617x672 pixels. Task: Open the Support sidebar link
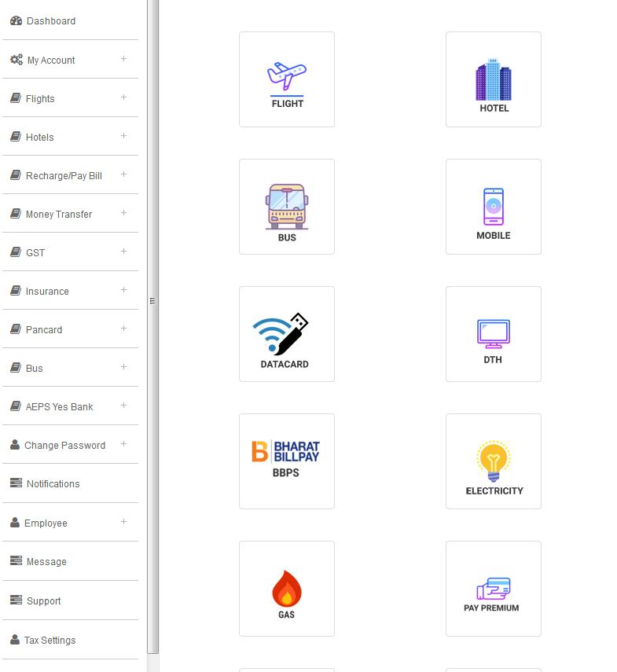[x=44, y=600]
